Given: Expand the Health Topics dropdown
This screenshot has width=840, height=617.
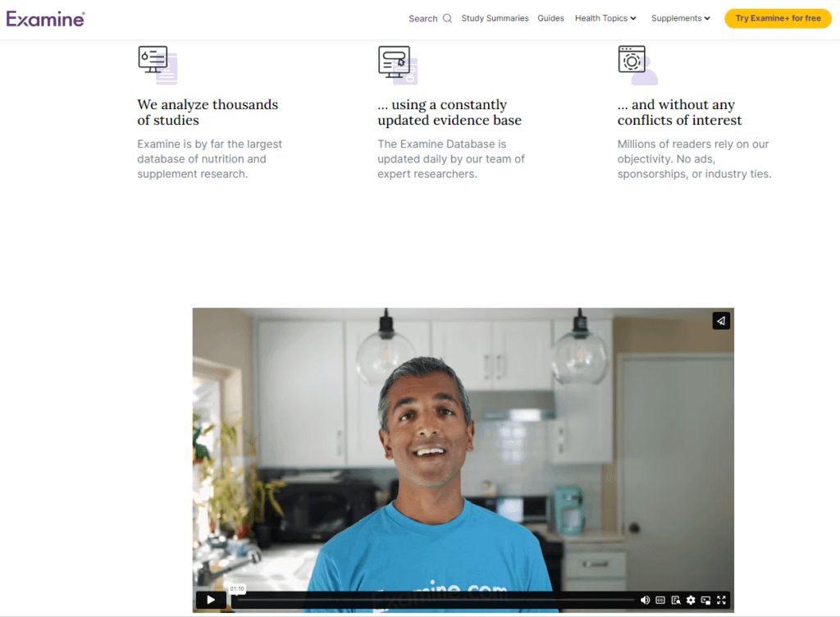Looking at the screenshot, I should [605, 18].
